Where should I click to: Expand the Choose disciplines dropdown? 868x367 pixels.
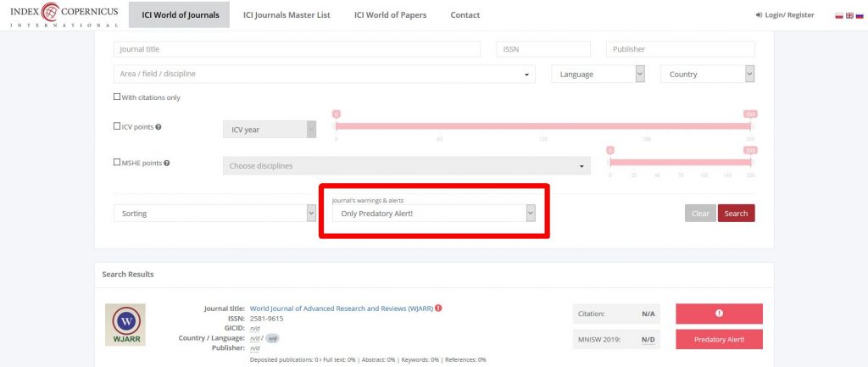(x=406, y=165)
